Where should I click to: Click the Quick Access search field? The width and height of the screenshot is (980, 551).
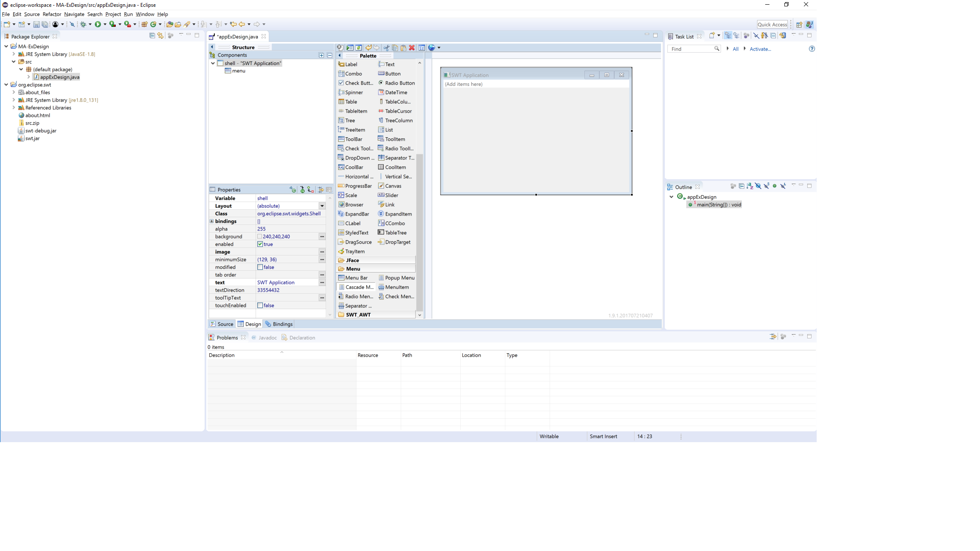pyautogui.click(x=772, y=25)
